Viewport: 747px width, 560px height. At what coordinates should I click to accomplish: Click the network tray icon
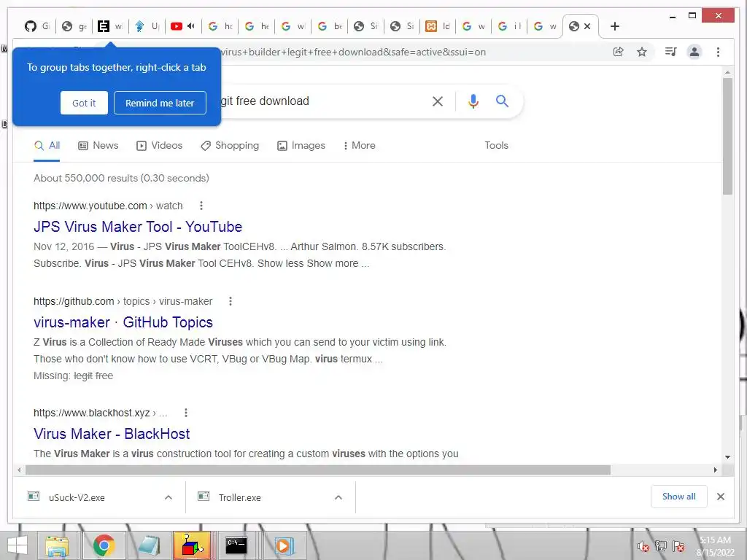pyautogui.click(x=661, y=546)
